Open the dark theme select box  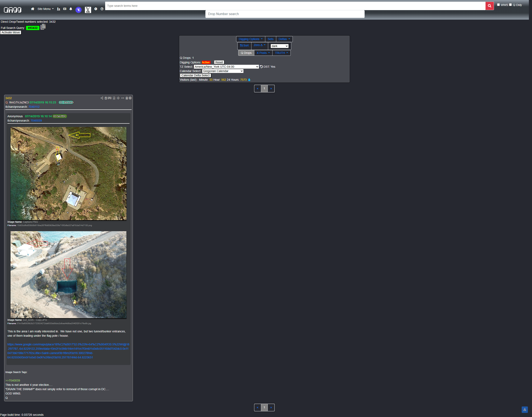[280, 46]
